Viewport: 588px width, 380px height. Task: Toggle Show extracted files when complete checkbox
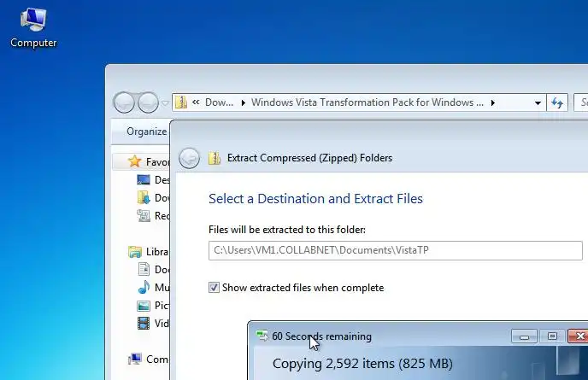tap(214, 288)
